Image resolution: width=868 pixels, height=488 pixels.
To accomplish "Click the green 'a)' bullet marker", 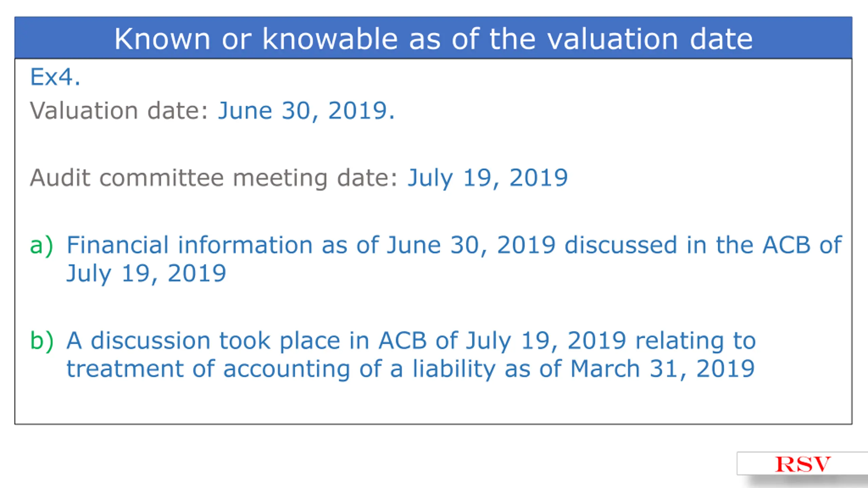I will pos(41,245).
